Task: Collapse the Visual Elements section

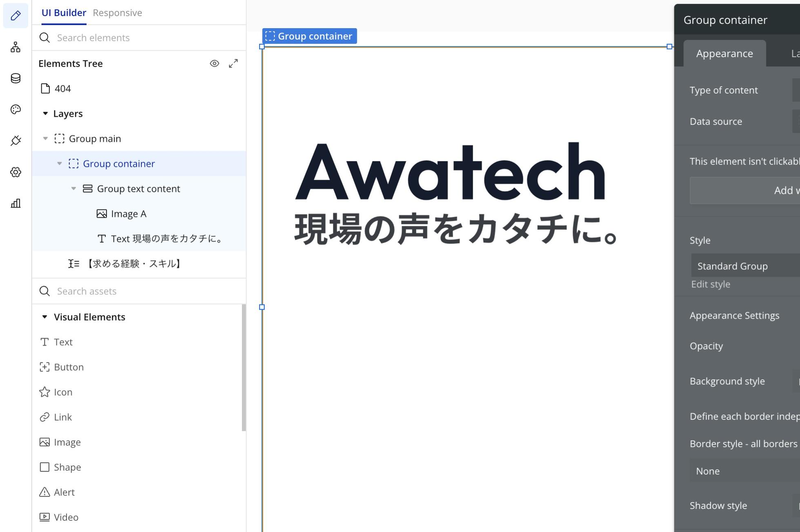Action: pos(45,317)
